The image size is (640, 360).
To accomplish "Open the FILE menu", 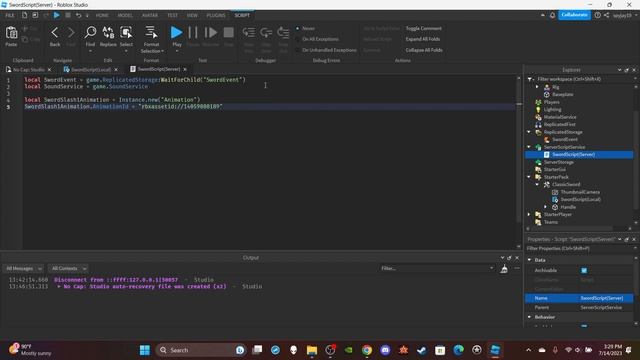I will (10, 15).
